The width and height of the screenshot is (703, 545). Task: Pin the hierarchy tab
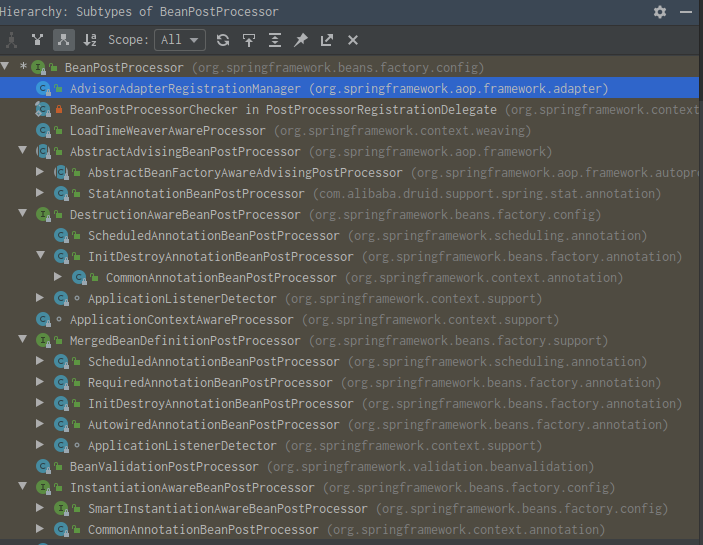point(301,40)
